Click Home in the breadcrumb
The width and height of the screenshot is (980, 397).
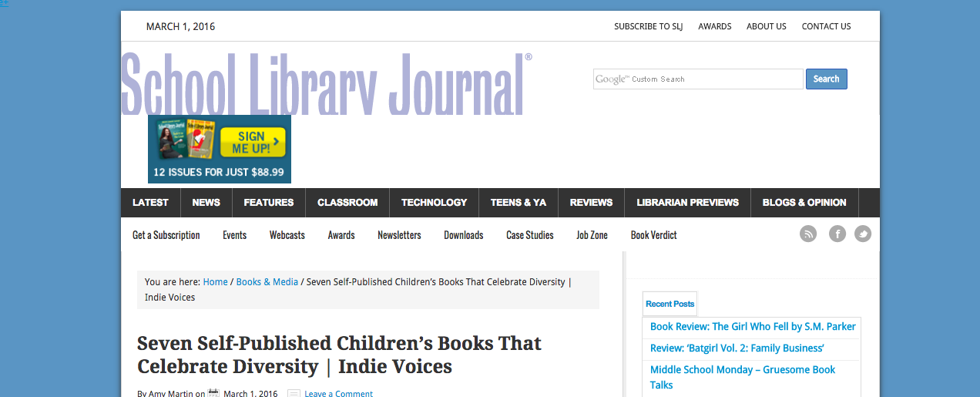point(216,282)
